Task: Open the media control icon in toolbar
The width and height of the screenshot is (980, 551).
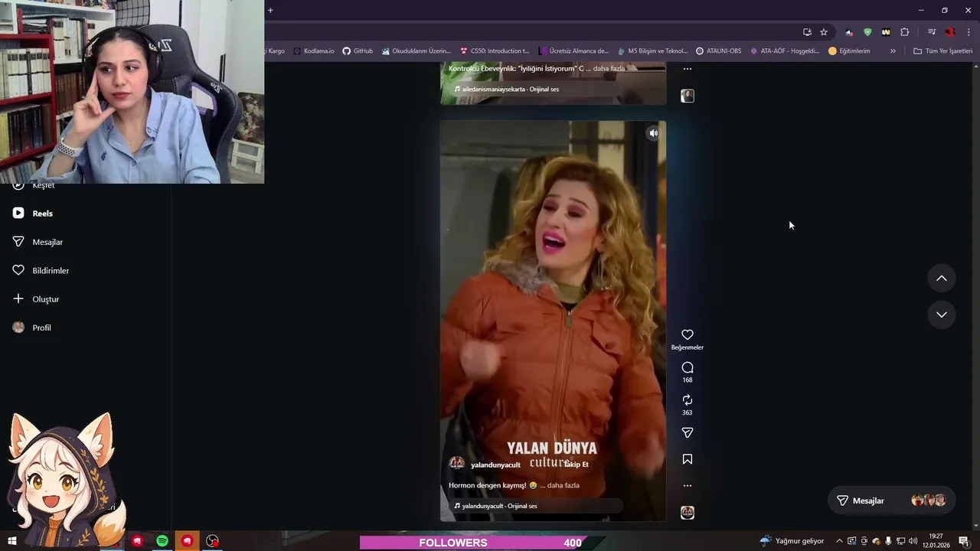Action: (932, 32)
